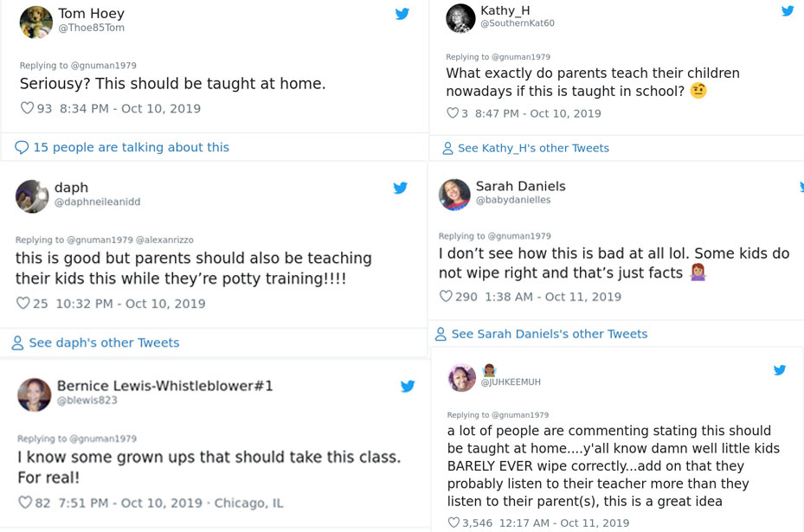This screenshot has height=532, width=804.
Task: Open "See Kathy_H's other Tweets" link
Action: pyautogui.click(x=533, y=148)
